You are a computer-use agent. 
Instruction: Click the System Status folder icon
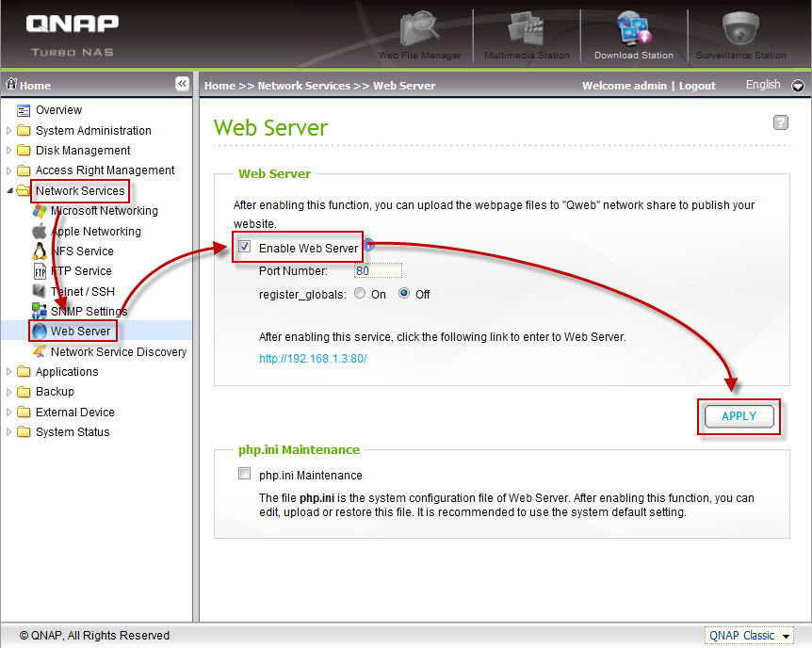tap(24, 431)
